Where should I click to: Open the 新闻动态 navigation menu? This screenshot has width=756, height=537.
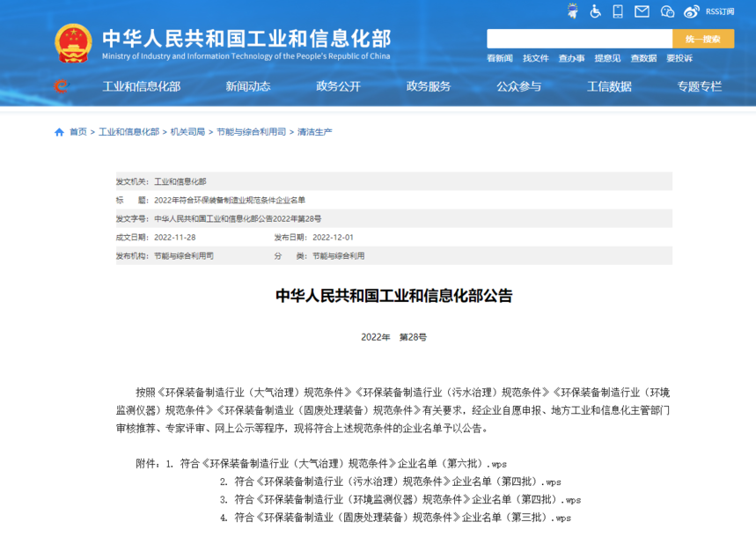[x=248, y=86]
